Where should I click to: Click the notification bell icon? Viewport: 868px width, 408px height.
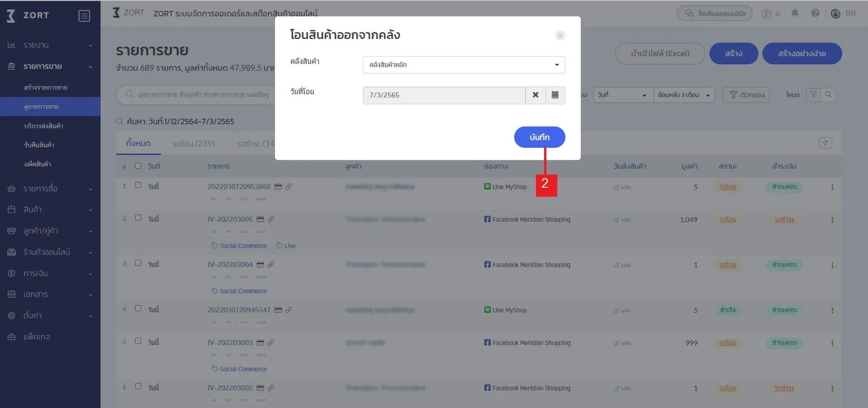click(795, 13)
